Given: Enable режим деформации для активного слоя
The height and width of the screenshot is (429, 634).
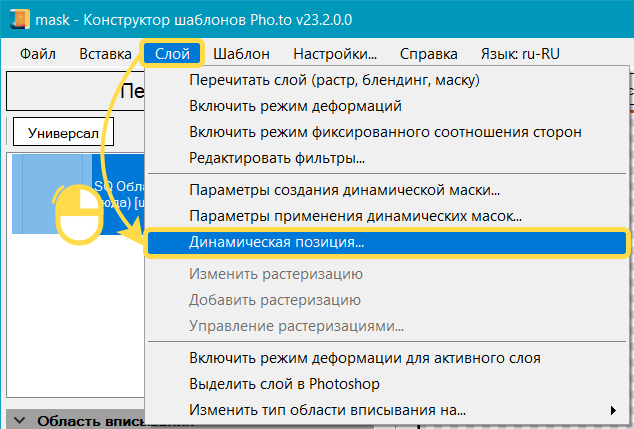Looking at the screenshot, I should click(365, 358).
